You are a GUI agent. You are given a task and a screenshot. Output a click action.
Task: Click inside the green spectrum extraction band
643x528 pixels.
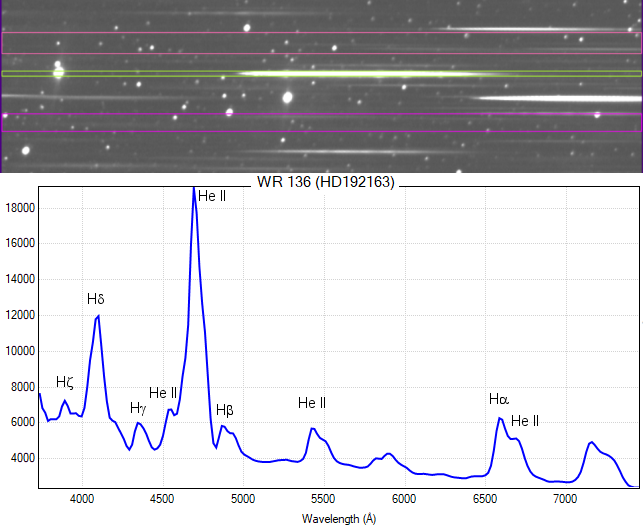[320, 73]
